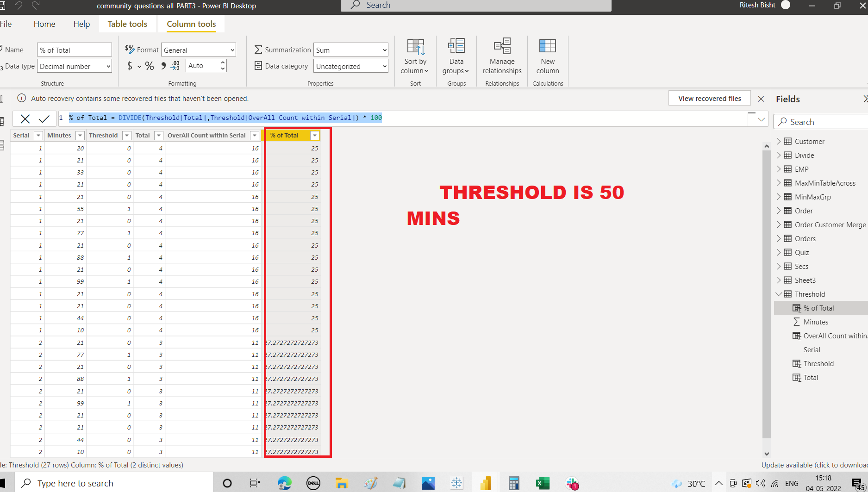The width and height of the screenshot is (868, 492).
Task: Dismiss the auto recovery notification bar
Action: [x=761, y=99]
